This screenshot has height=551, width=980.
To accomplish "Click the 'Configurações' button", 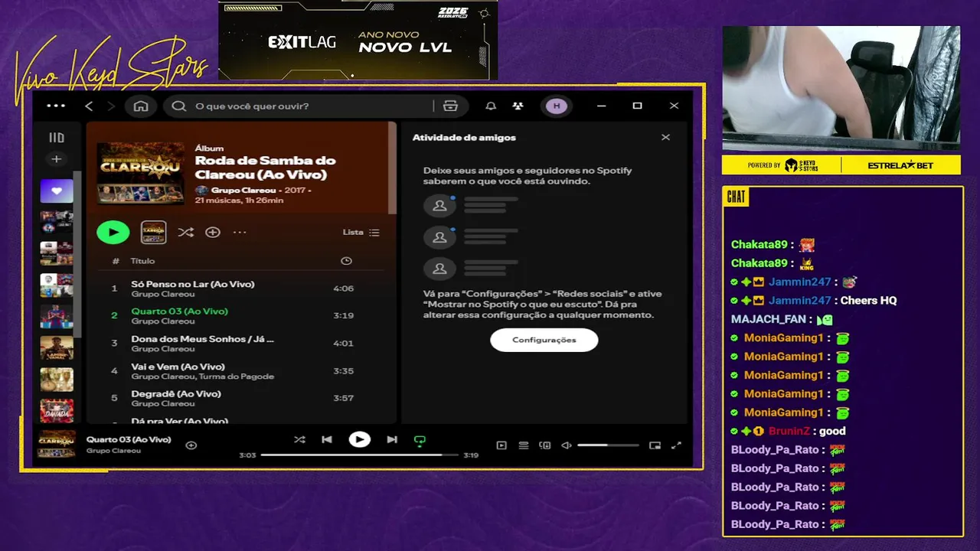I will [x=544, y=340].
